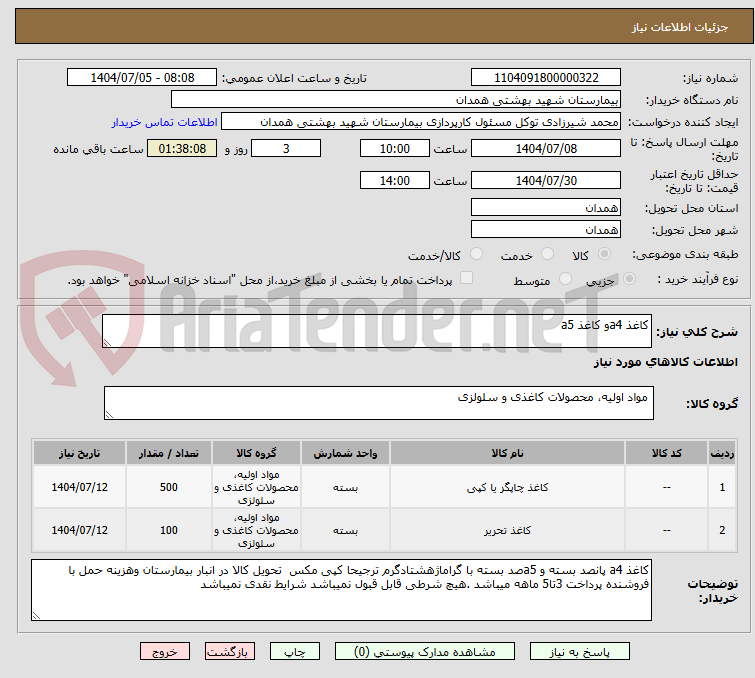This screenshot has width=755, height=678.
Task: Click the 'تعداد / مقدار' column header
Action: [x=169, y=453]
